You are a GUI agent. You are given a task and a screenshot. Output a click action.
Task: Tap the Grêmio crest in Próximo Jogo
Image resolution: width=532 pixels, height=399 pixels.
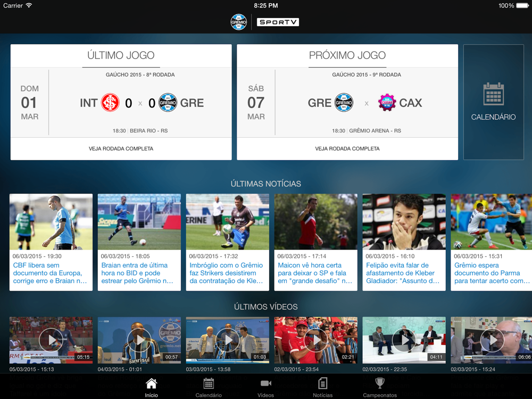tap(344, 103)
